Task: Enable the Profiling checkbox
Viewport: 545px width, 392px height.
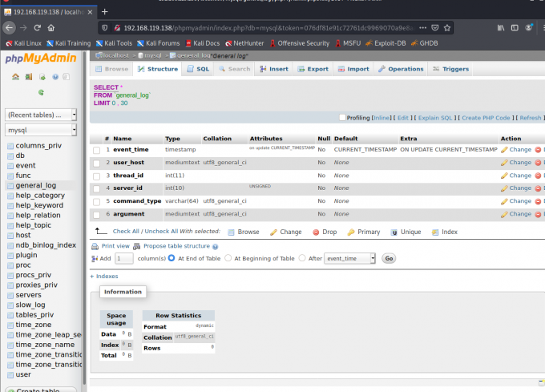Action: pos(342,118)
